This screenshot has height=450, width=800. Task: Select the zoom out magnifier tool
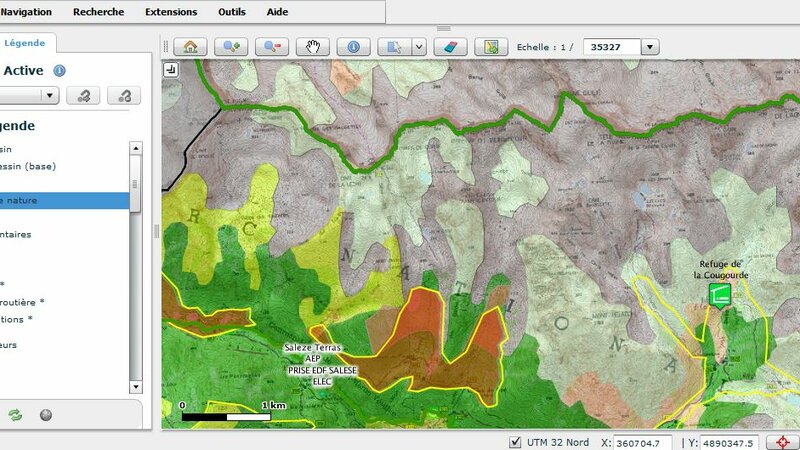[x=272, y=47]
